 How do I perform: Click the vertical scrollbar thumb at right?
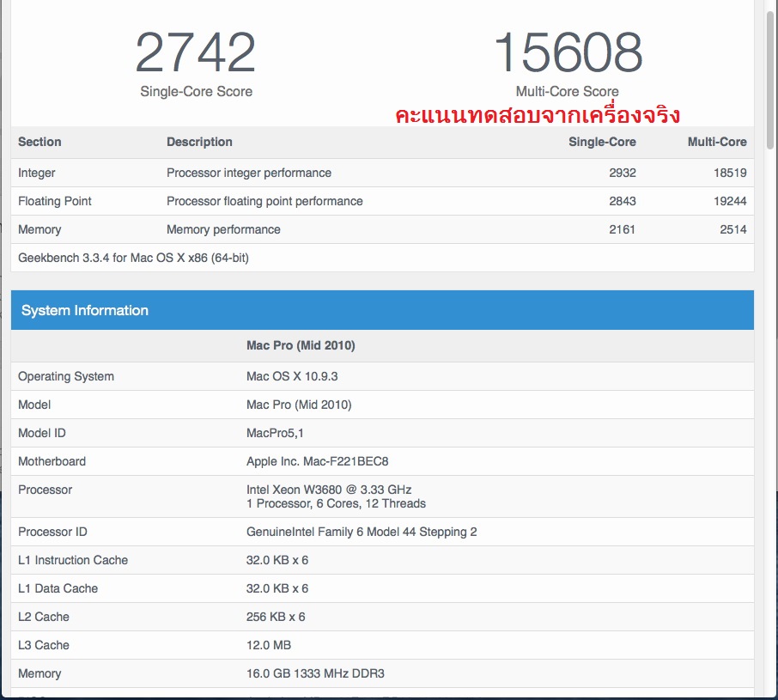[x=770, y=79]
